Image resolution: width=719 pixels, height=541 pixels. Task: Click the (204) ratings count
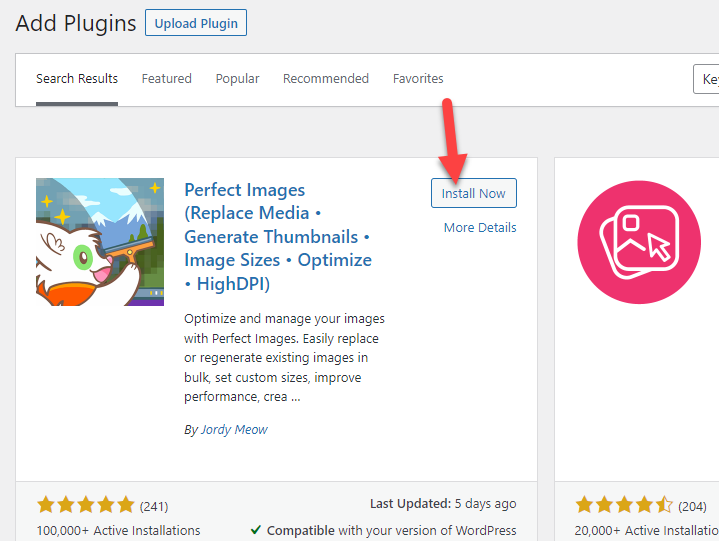tap(692, 507)
